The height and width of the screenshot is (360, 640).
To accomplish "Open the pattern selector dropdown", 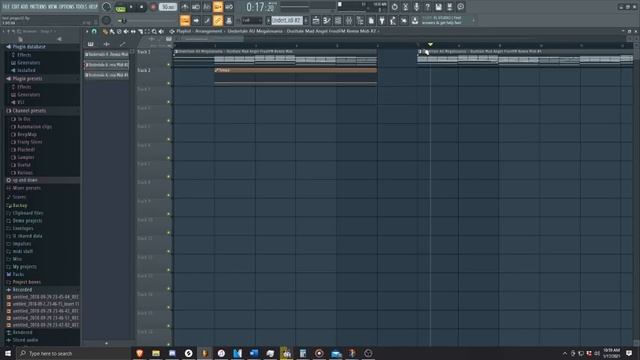I will coord(287,20).
